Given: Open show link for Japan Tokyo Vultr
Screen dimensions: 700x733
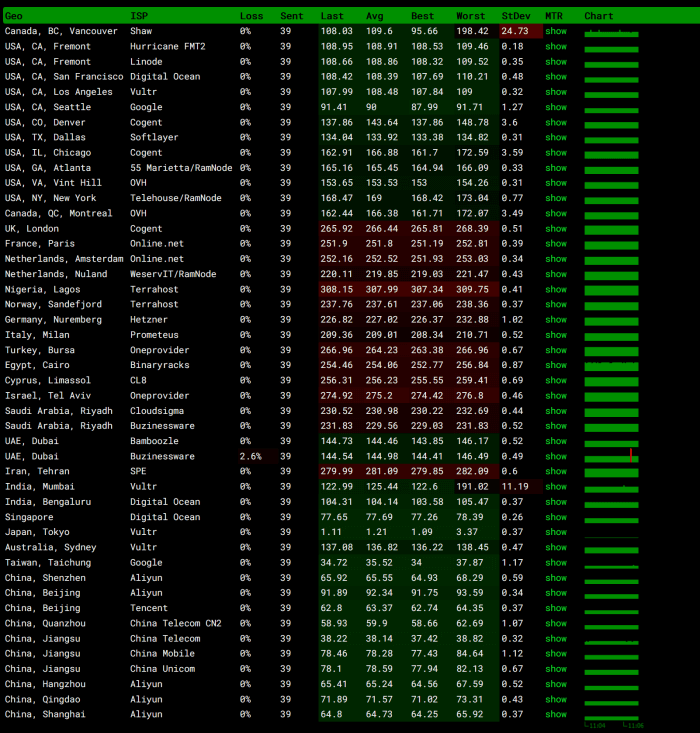Looking at the screenshot, I should [x=556, y=532].
